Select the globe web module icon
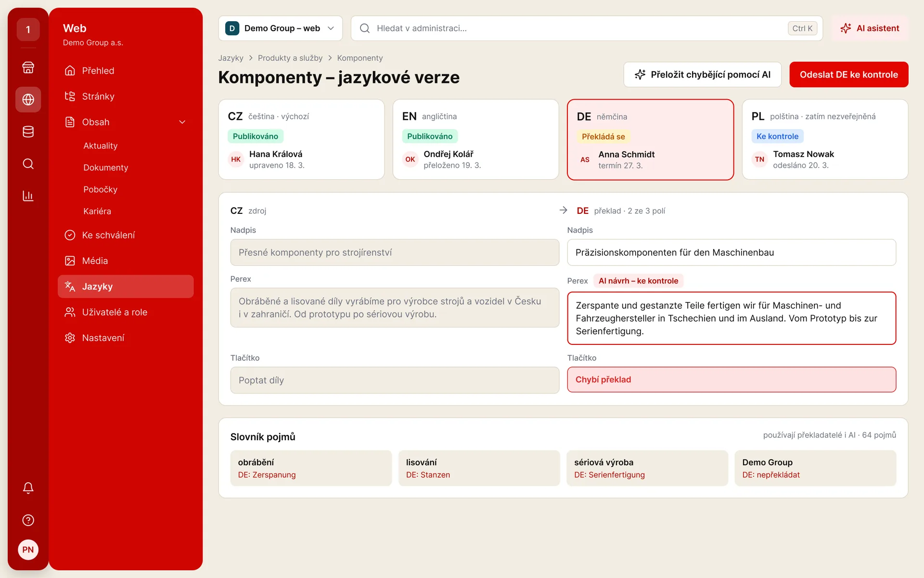Screen dimensions: 924x578 pyautogui.click(x=28, y=100)
